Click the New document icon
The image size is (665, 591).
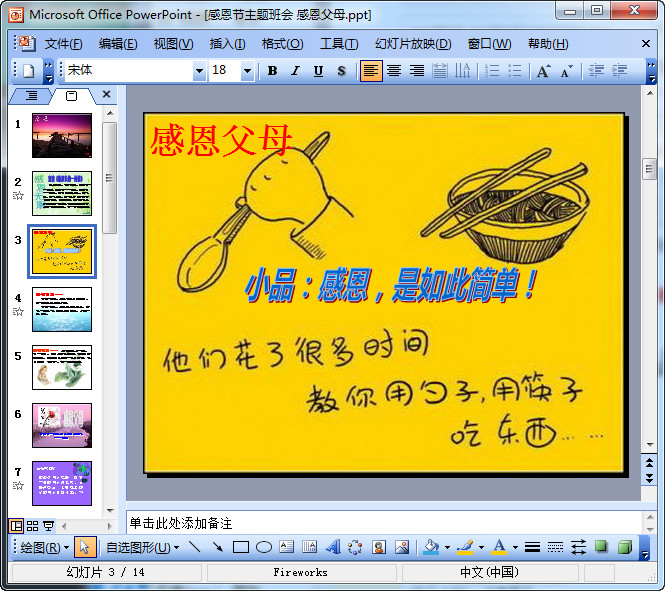(29, 71)
